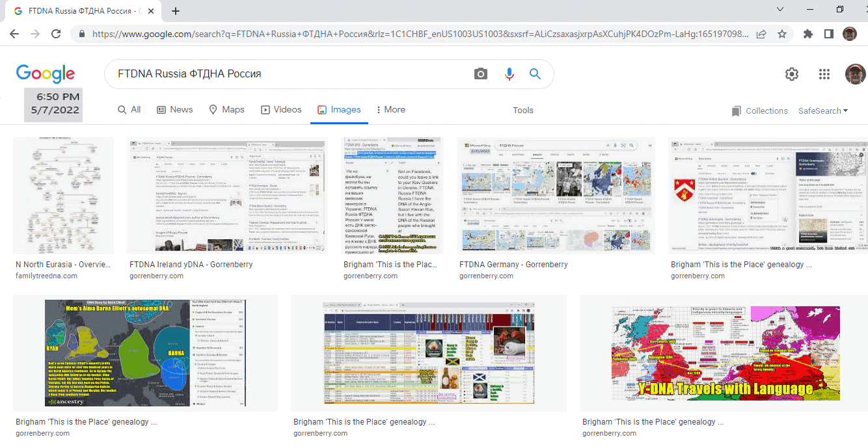
Task: Switch to the Maps results tab
Action: [x=226, y=110]
